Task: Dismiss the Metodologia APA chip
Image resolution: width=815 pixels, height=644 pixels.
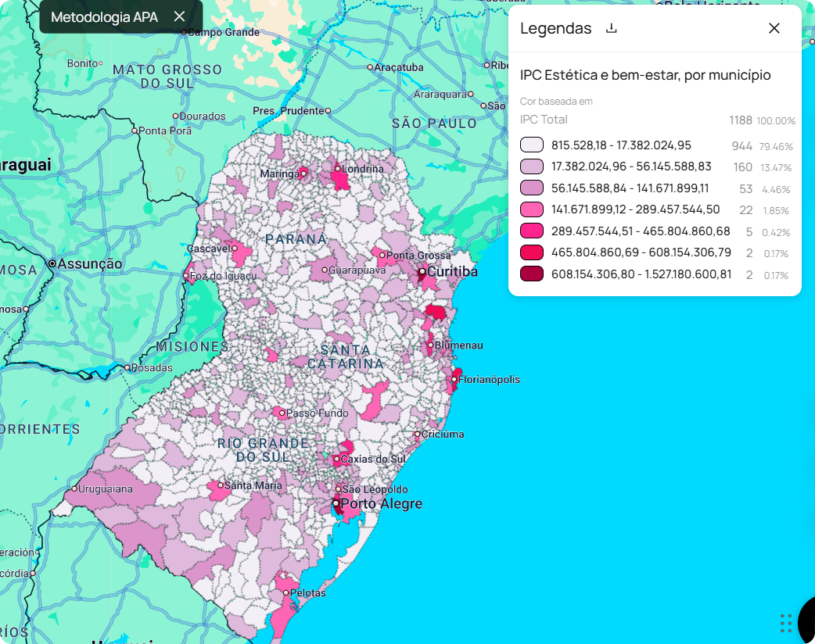Action: (x=179, y=16)
